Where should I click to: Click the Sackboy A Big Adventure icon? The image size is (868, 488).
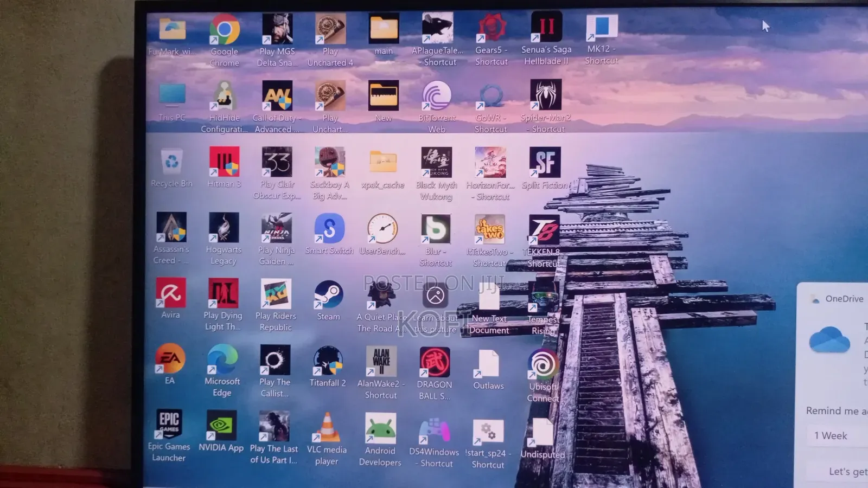pos(330,162)
